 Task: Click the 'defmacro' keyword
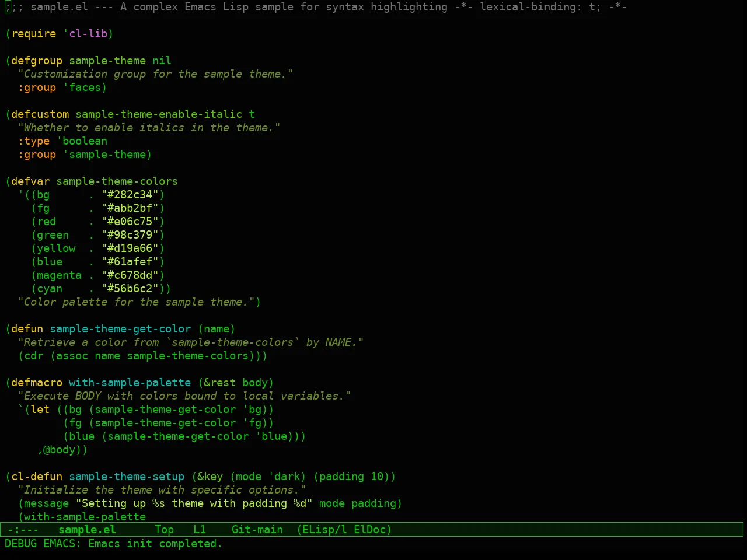pyautogui.click(x=37, y=383)
